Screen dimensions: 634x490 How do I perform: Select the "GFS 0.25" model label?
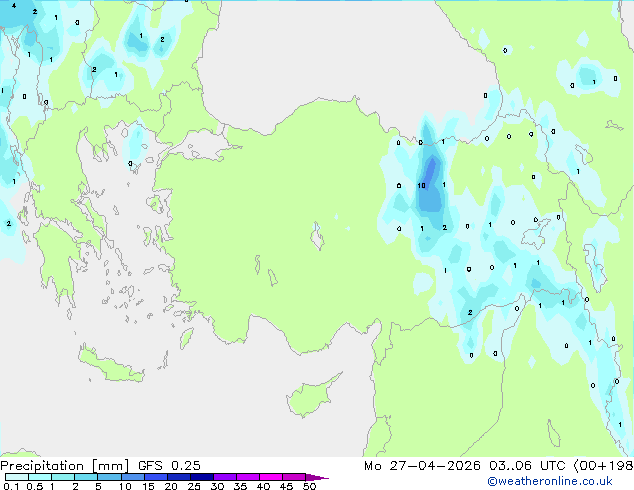pos(169,466)
